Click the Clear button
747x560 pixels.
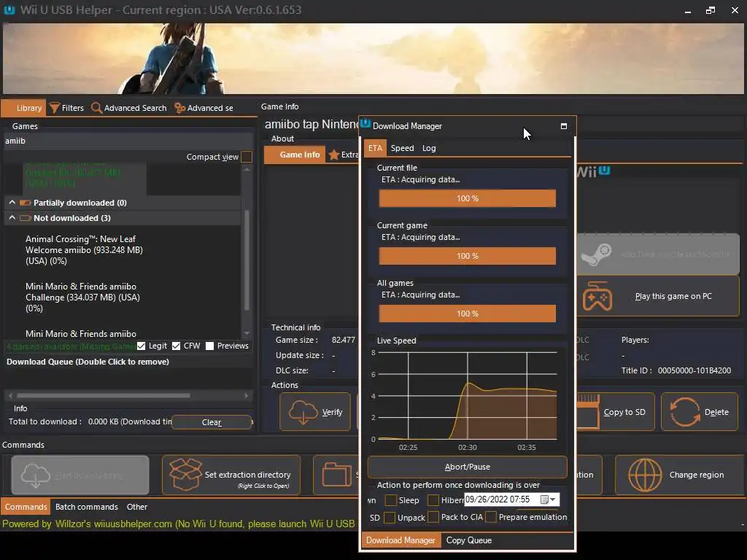212,422
